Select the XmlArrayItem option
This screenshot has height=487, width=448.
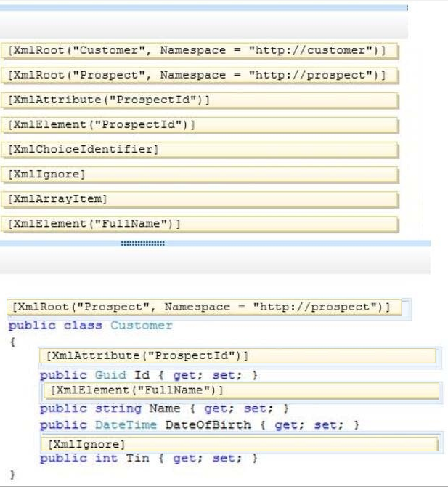tap(200, 199)
